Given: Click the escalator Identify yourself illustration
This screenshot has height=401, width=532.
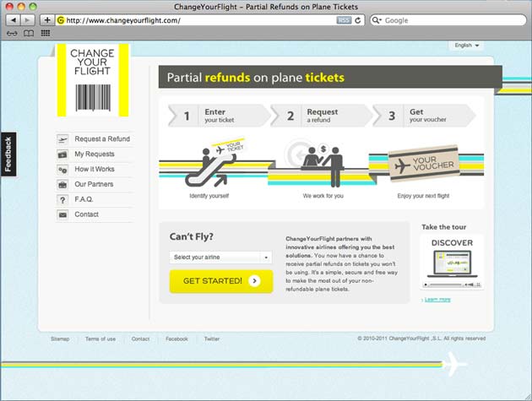Looking at the screenshot, I should [x=216, y=164].
